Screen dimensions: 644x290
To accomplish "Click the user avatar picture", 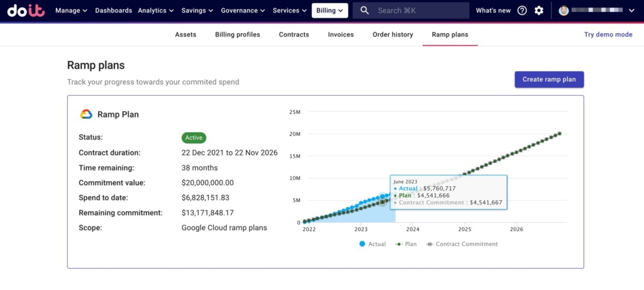I will tap(563, 11).
